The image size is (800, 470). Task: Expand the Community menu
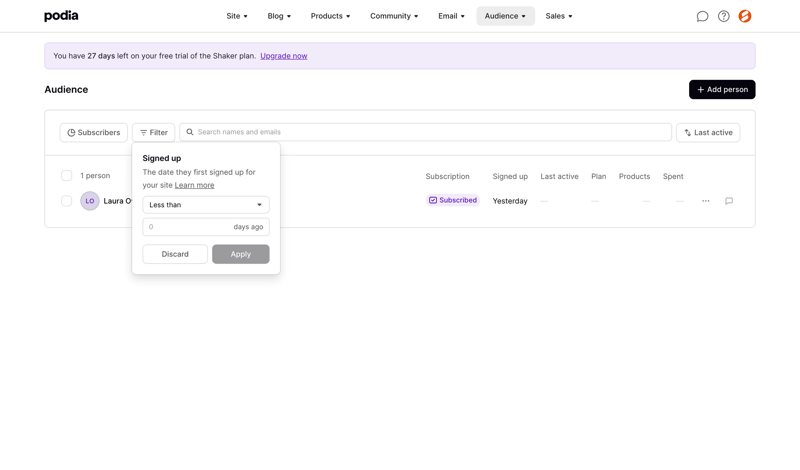394,16
